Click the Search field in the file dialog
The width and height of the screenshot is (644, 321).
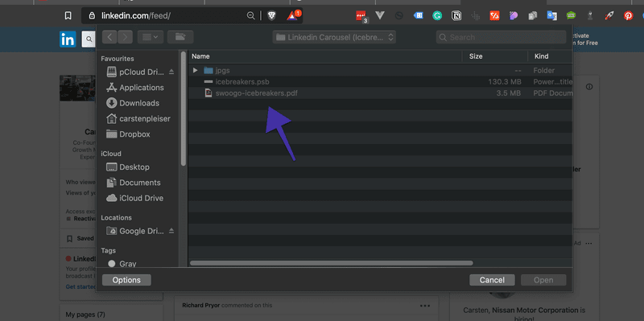point(501,37)
